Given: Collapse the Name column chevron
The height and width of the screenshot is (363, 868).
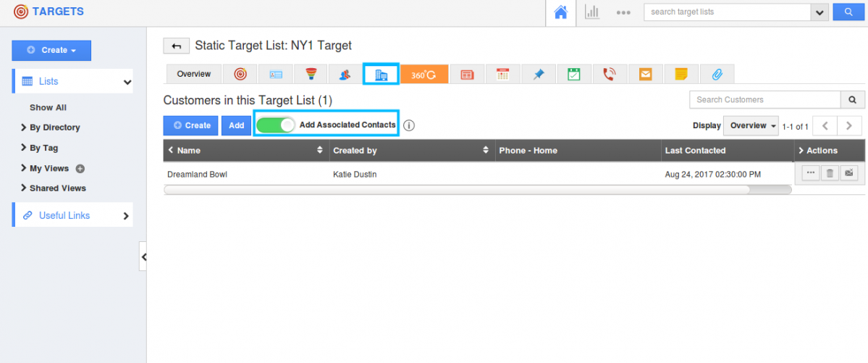Looking at the screenshot, I should 171,151.
